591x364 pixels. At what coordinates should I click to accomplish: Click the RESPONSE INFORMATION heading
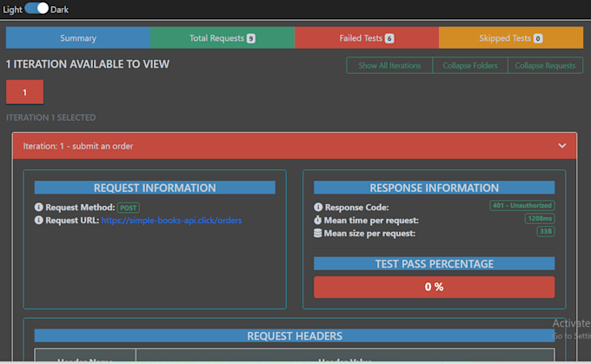point(435,188)
